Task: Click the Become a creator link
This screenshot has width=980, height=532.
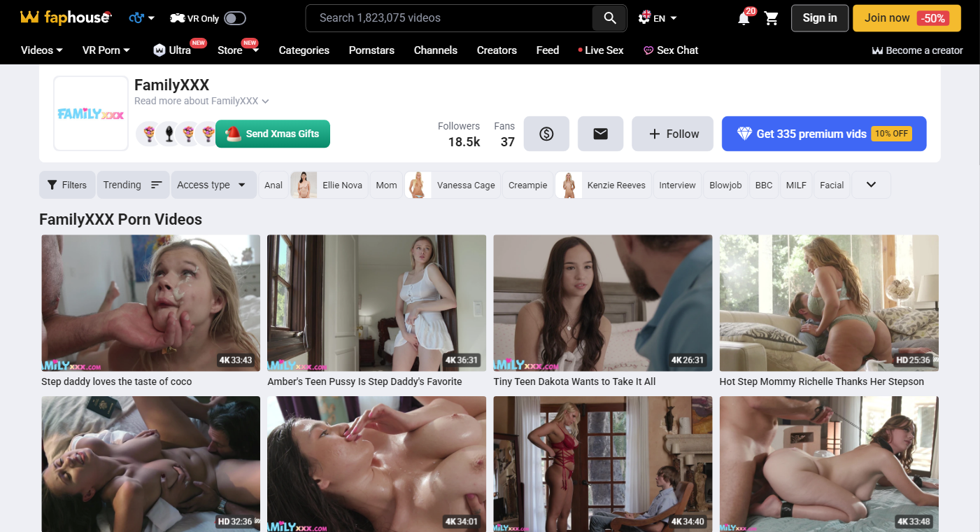Action: (917, 50)
